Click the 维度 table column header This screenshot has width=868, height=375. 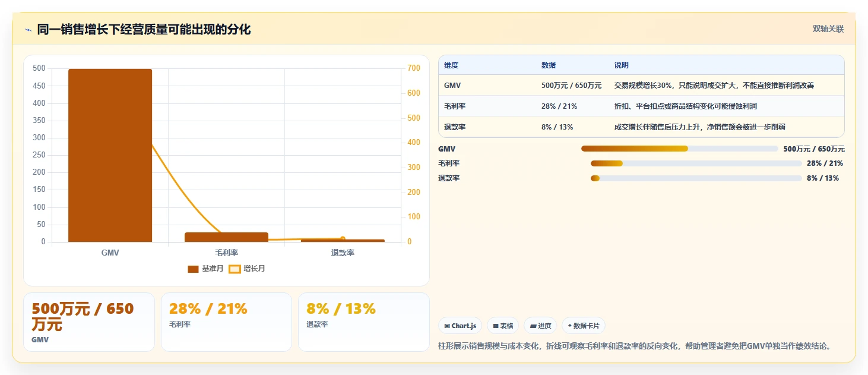point(451,65)
